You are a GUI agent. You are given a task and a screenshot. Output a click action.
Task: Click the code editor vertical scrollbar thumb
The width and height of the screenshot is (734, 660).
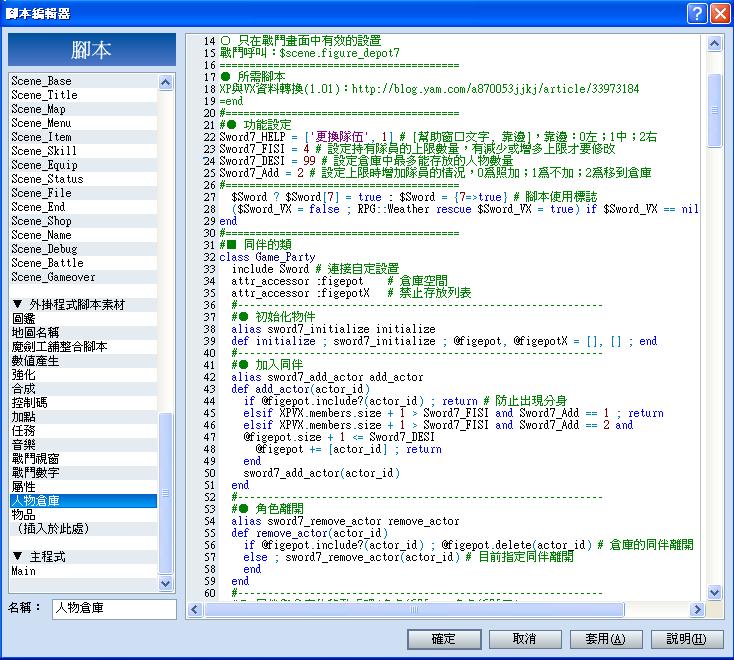click(714, 110)
